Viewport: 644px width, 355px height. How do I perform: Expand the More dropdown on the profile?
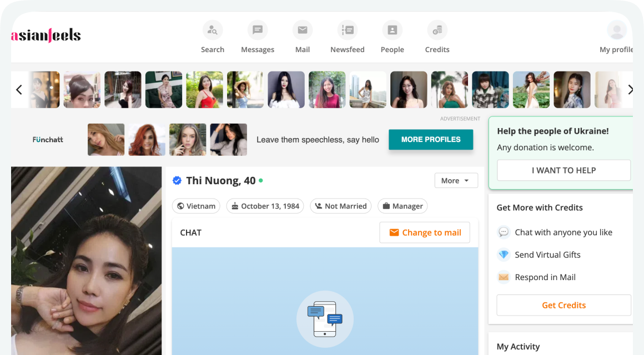456,180
